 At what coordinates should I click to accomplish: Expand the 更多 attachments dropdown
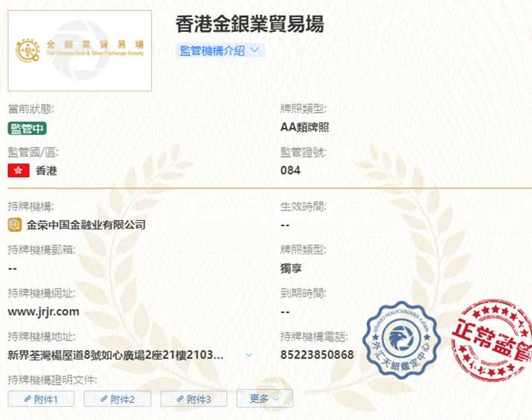(265, 398)
